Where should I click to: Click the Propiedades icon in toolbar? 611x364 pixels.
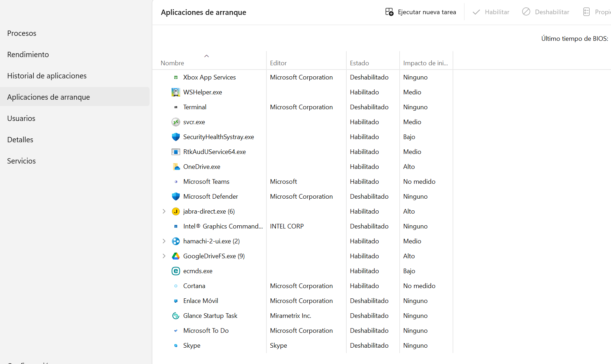coord(586,12)
